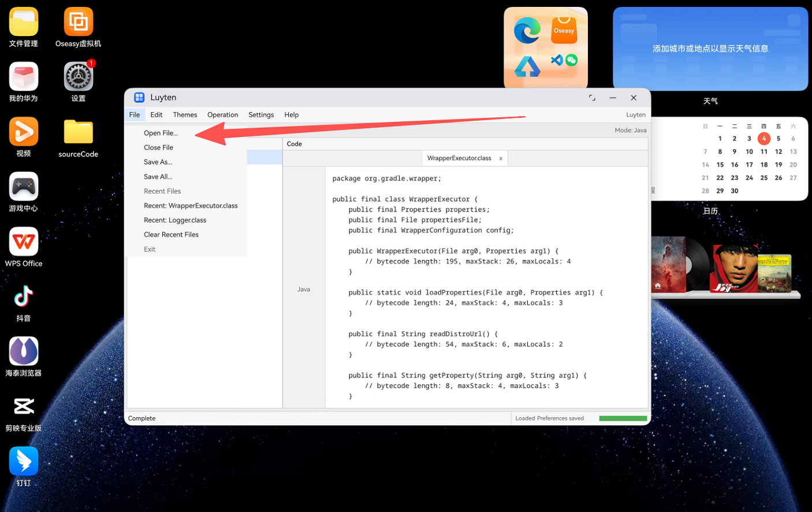This screenshot has height=512, width=812.
Task: Select date 30 in the calendar widget
Action: point(735,191)
